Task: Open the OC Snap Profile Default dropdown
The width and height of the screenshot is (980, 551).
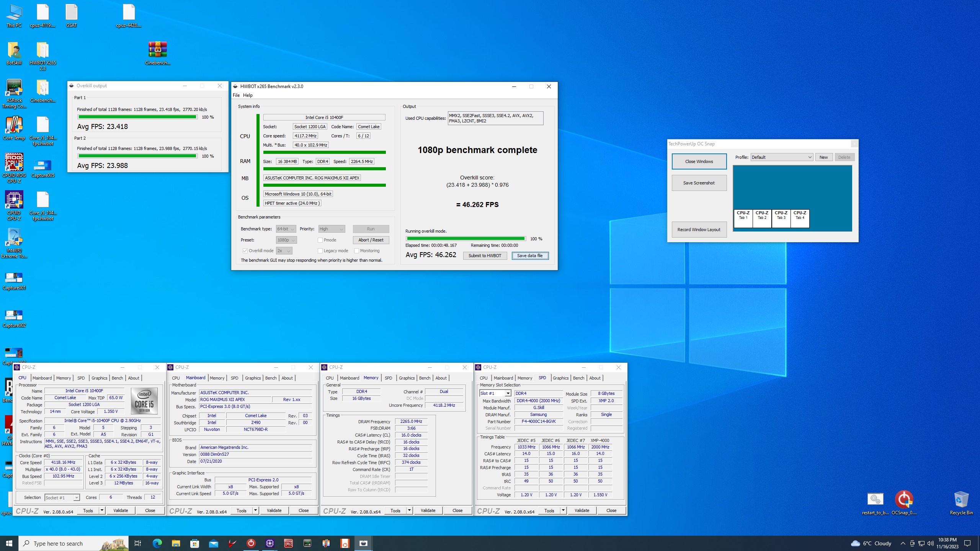Action: [x=782, y=157]
